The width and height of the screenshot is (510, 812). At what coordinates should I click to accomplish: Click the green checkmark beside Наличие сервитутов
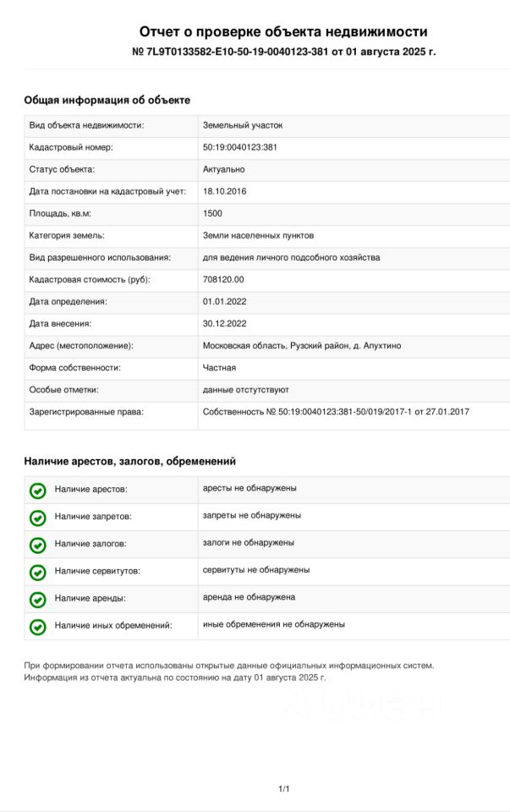(x=37, y=572)
